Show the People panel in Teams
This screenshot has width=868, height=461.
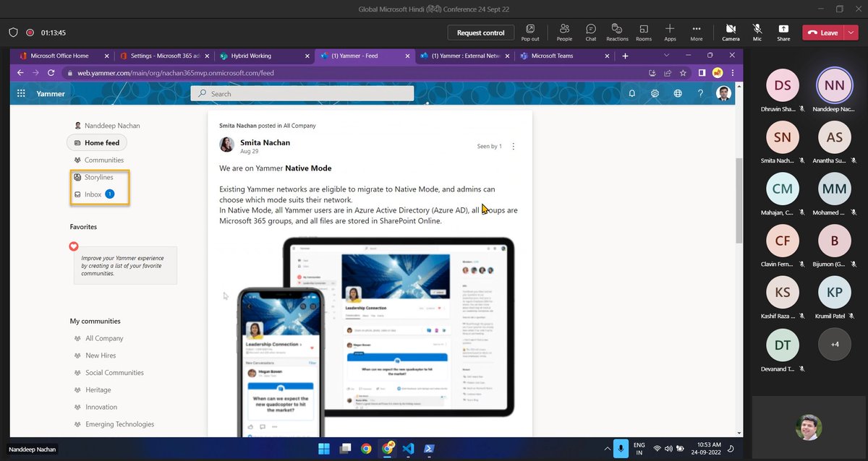point(564,32)
